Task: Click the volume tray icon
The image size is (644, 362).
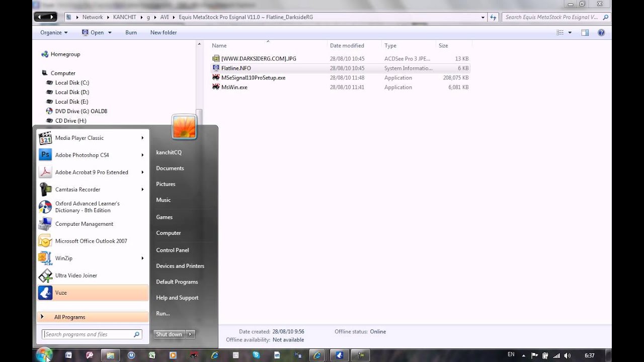Action: (x=568, y=355)
